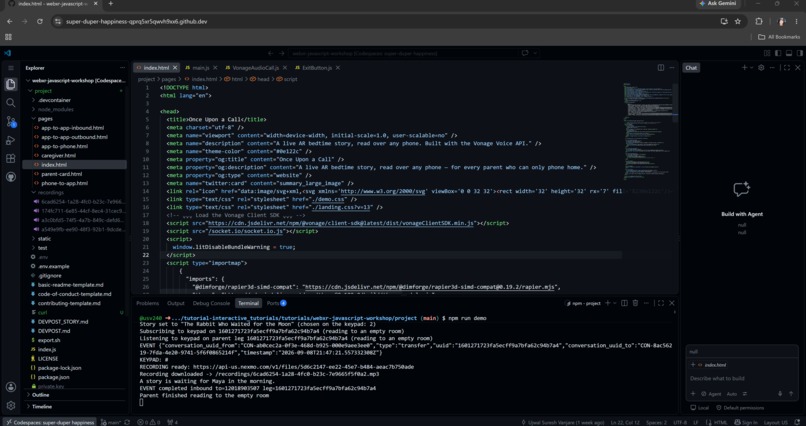Change the HTML language mode
This screenshot has height=426, width=806.
click(x=721, y=422)
